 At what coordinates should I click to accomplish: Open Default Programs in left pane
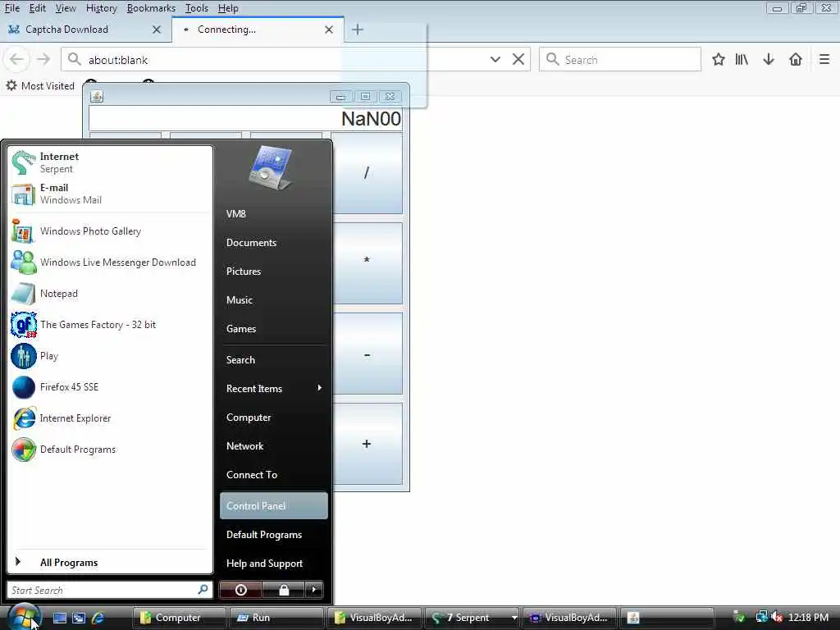coord(110,450)
